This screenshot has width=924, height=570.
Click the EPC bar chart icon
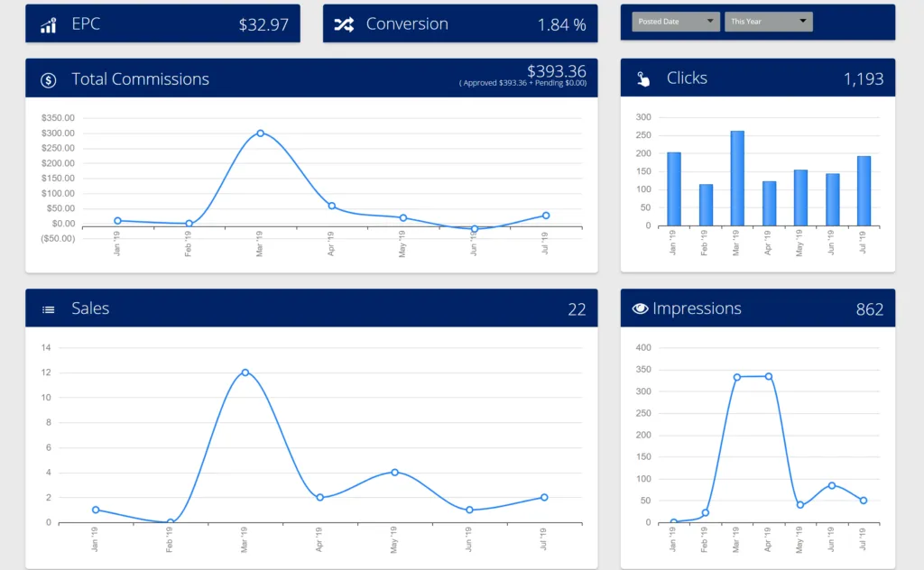click(49, 24)
